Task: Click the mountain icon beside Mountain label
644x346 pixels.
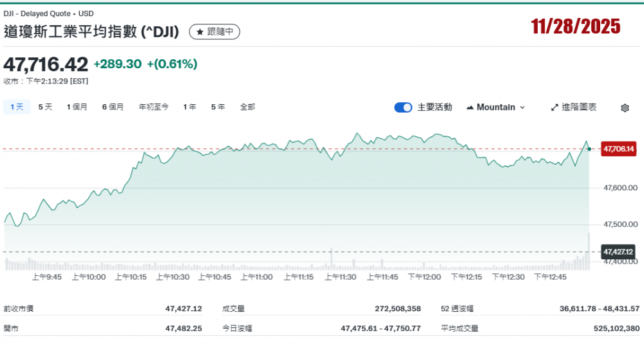Action: 469,107
